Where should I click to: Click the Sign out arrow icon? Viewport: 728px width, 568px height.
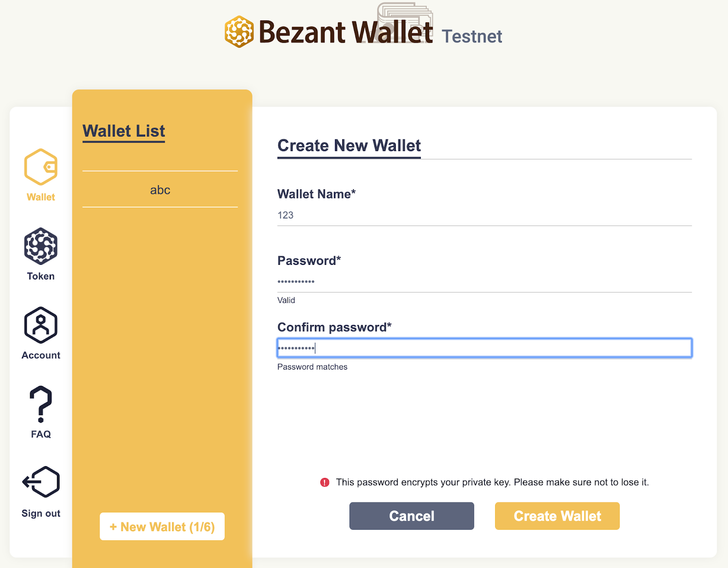click(x=40, y=482)
